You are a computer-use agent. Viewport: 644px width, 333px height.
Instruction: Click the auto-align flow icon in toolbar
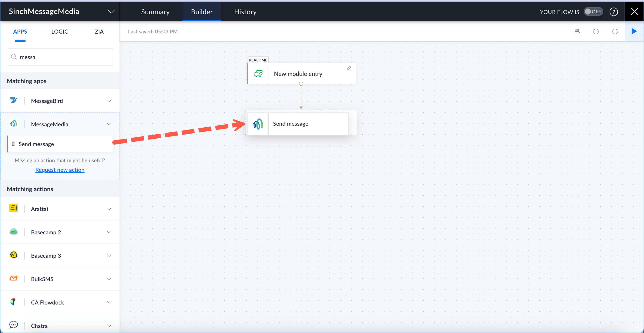(577, 31)
